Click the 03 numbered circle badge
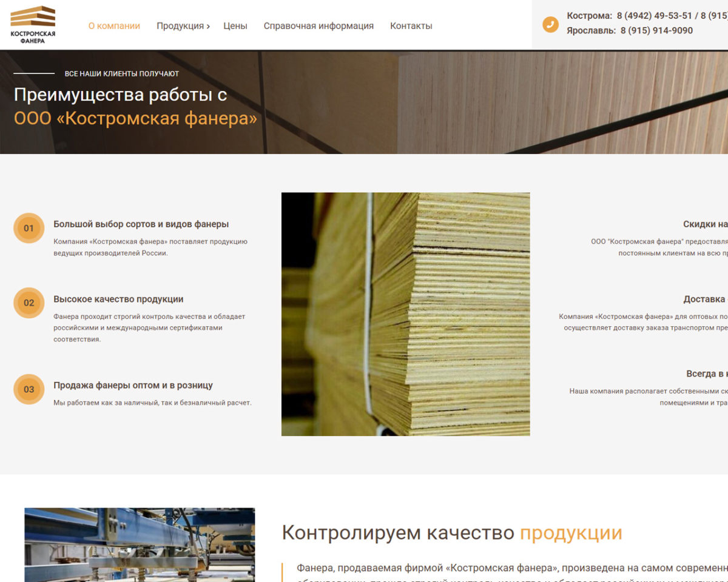The height and width of the screenshot is (582, 728). tap(29, 389)
